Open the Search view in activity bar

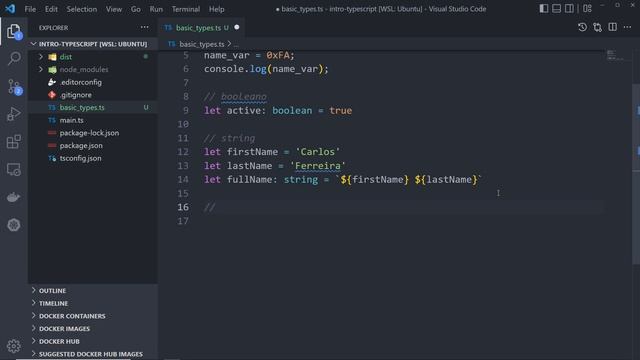point(14,58)
